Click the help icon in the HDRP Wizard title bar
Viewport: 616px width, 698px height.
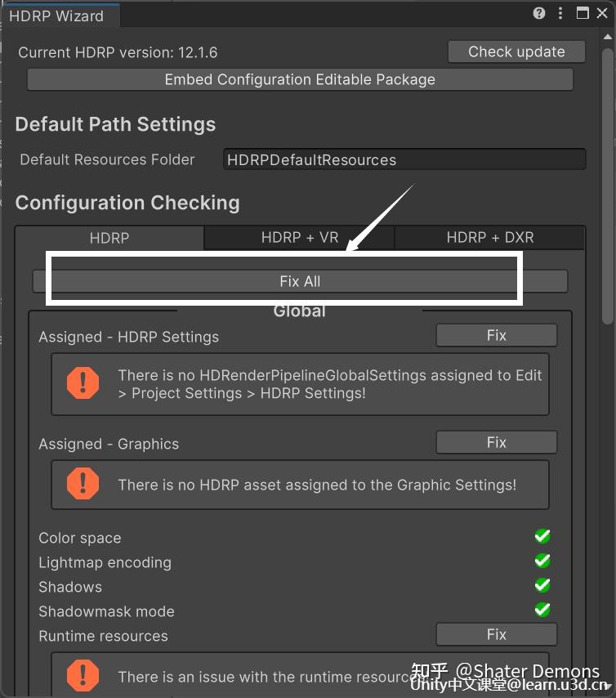(x=538, y=13)
